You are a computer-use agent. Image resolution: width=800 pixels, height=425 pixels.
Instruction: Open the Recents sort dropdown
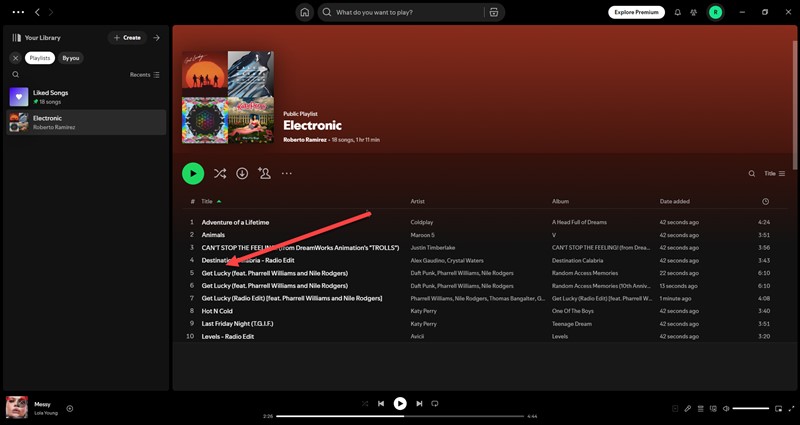pyautogui.click(x=144, y=74)
